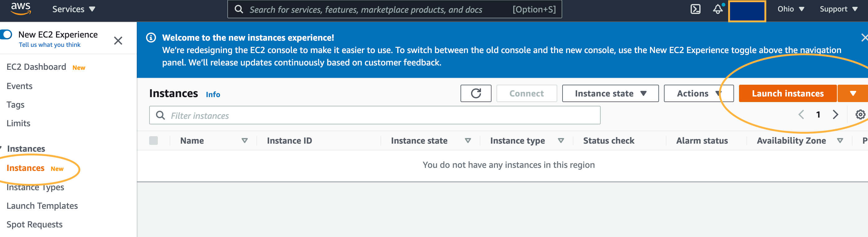This screenshot has height=237, width=868.
Task: Go to next page of instances
Action: click(835, 115)
